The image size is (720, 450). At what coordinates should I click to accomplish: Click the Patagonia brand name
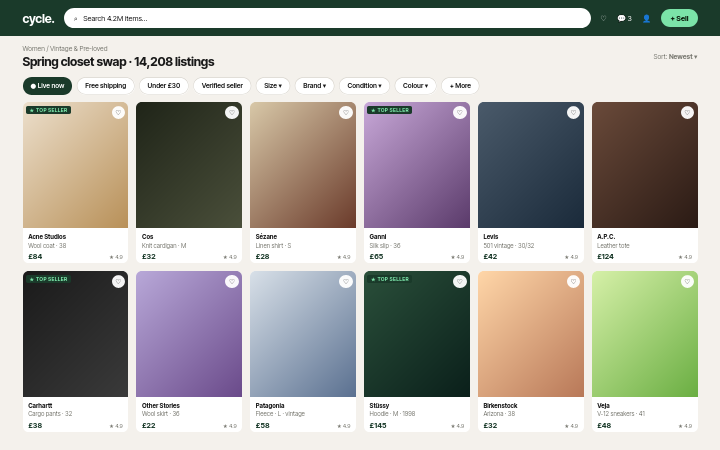point(270,405)
